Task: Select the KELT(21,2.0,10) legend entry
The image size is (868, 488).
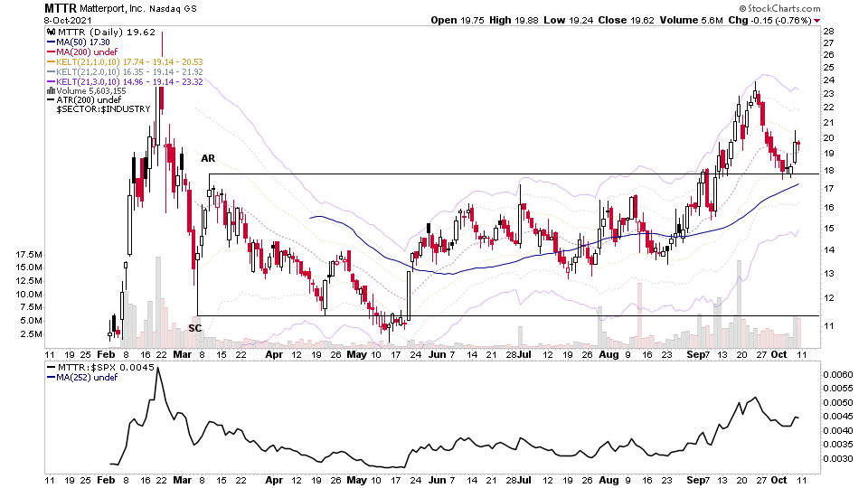Action: coord(125,72)
